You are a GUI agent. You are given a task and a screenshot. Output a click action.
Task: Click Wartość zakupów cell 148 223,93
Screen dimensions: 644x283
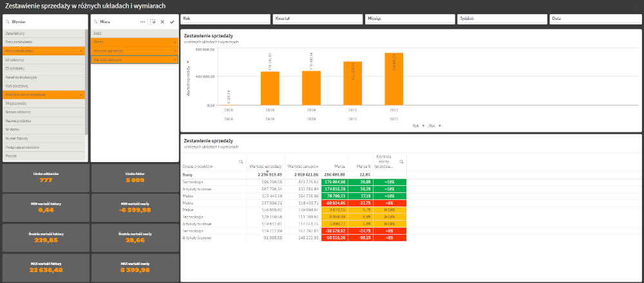[303, 237]
